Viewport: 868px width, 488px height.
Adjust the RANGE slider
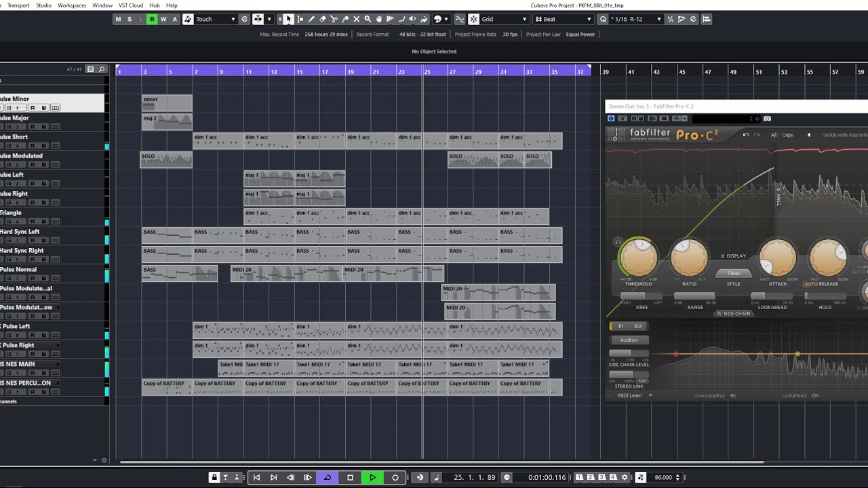694,296
